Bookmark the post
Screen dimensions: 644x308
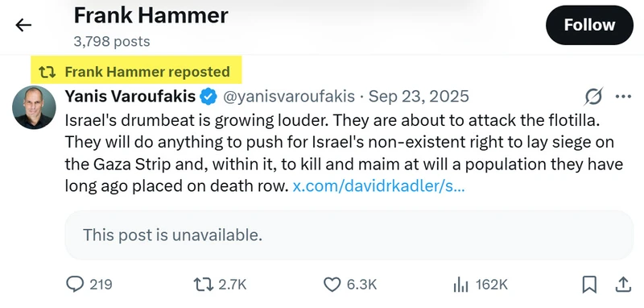589,284
